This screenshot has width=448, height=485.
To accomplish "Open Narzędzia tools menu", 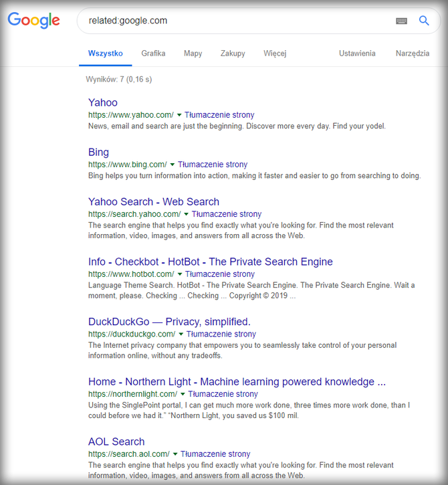I will 413,54.
